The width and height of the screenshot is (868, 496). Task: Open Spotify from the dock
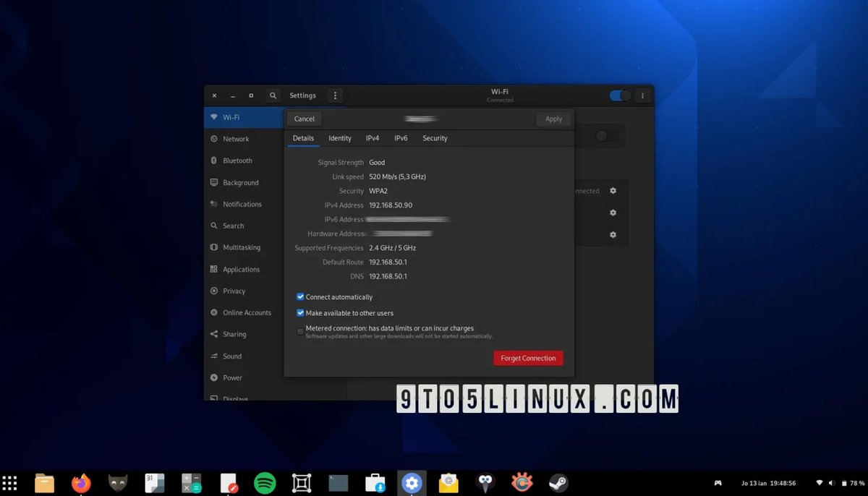pyautogui.click(x=265, y=482)
